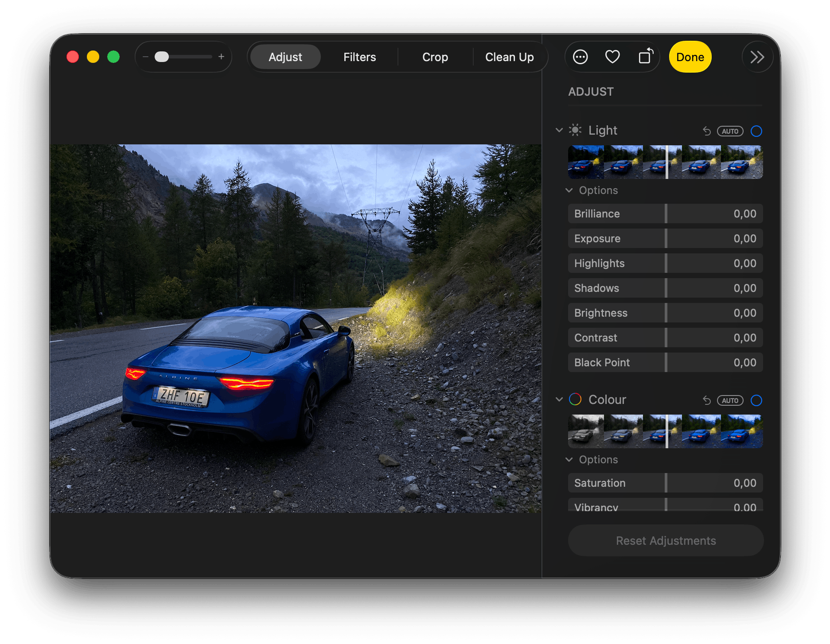Zoom in using the plus icon
Screen dimensions: 830x644
221,57
